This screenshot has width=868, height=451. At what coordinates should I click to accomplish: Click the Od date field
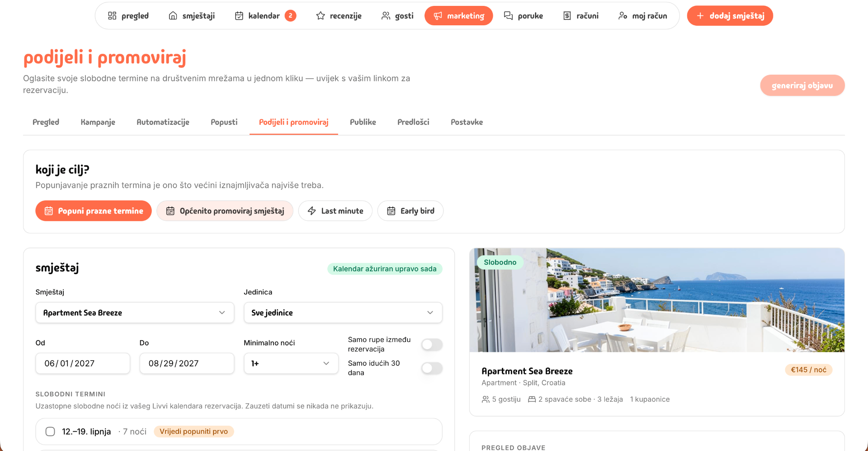pos(83,363)
